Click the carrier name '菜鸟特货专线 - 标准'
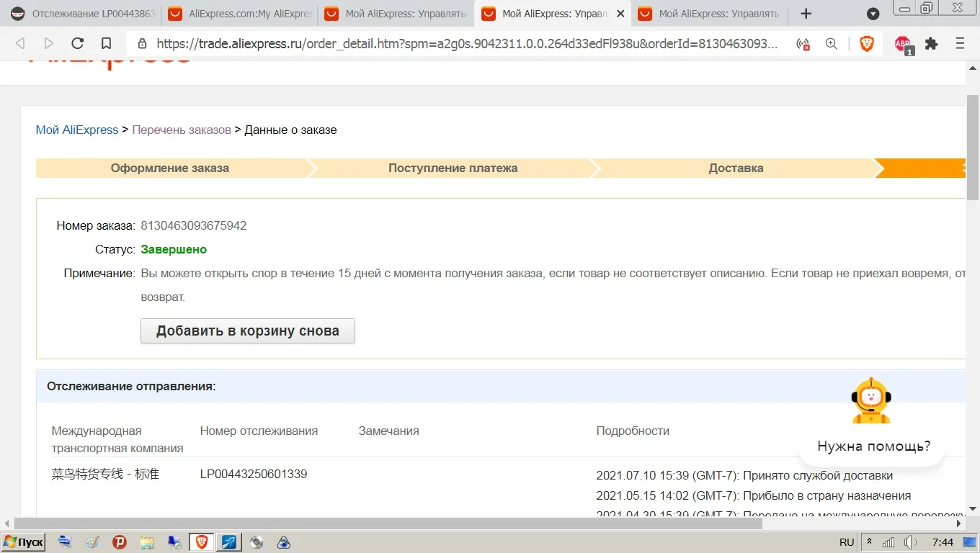980x553 pixels. coord(105,474)
